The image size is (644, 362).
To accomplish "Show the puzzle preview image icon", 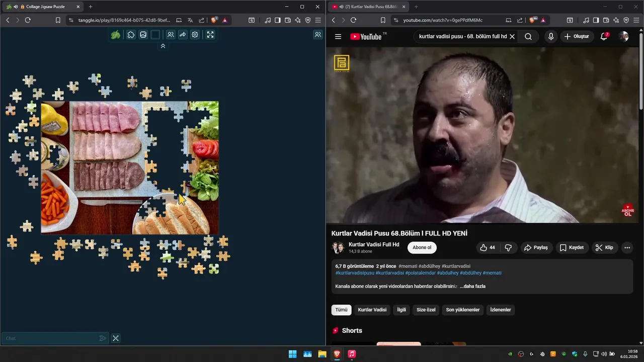I will (x=143, y=35).
